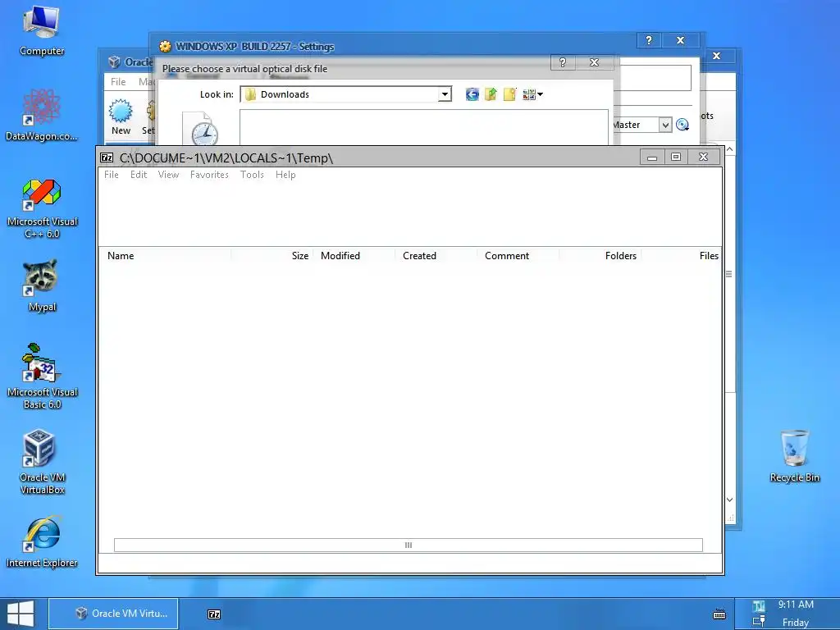Sort by the Folders column
Screen dimensions: 840x630
coord(600,256)
